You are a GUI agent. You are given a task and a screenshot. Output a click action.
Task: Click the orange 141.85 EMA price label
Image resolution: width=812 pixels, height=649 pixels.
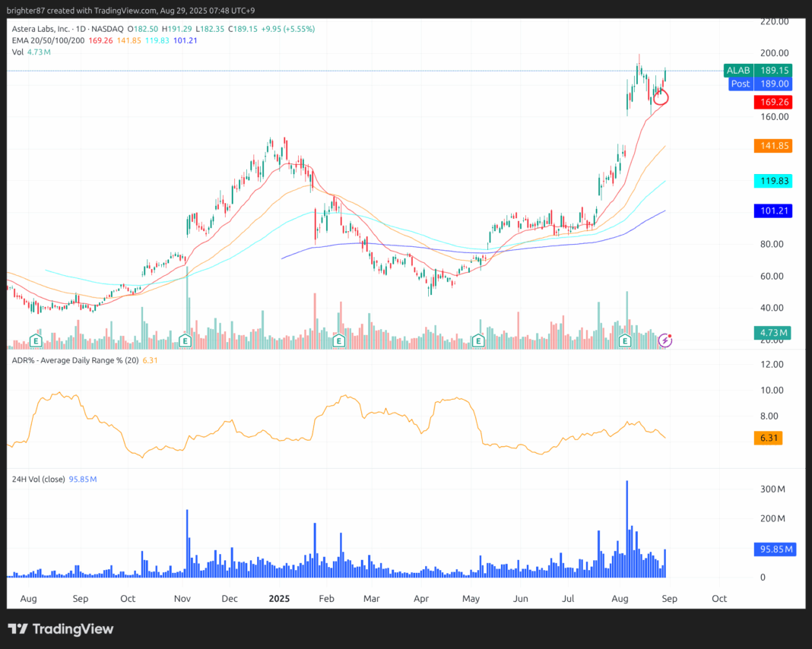pos(772,146)
